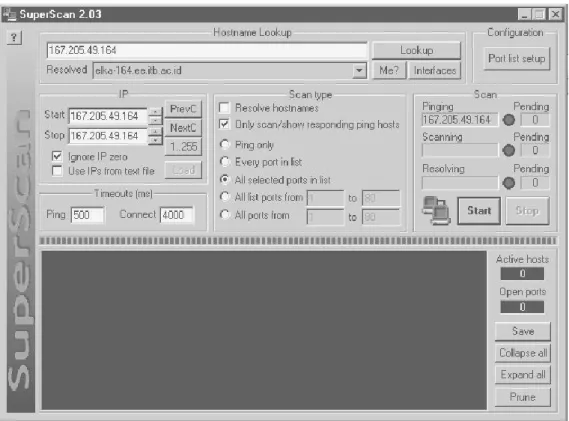Click the Resolving Pending count box
Screen dimensions: 569x421
(x=535, y=183)
